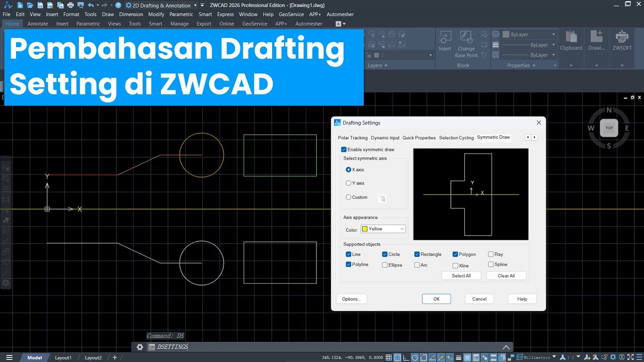Click the Redo arrow icon

104,6
